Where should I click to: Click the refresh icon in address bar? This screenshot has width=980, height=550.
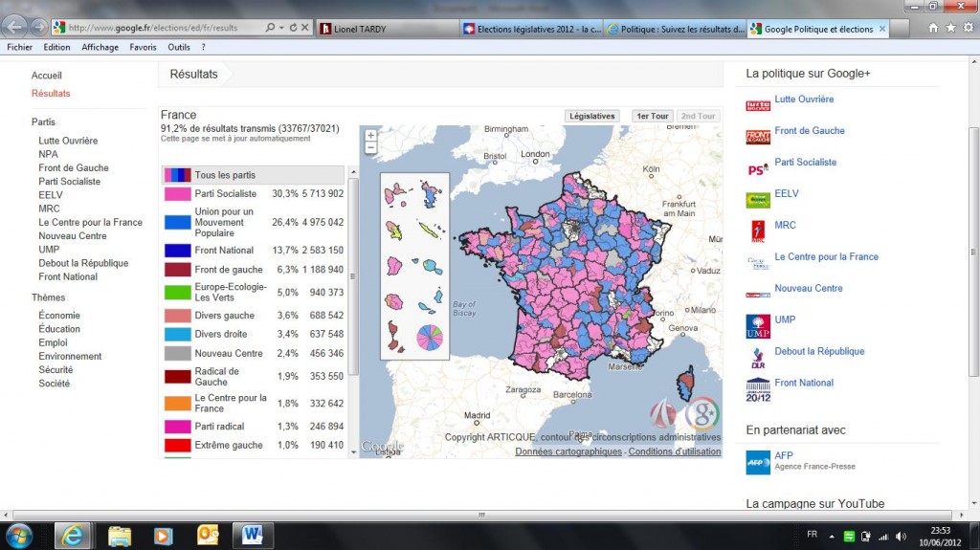pyautogui.click(x=293, y=28)
